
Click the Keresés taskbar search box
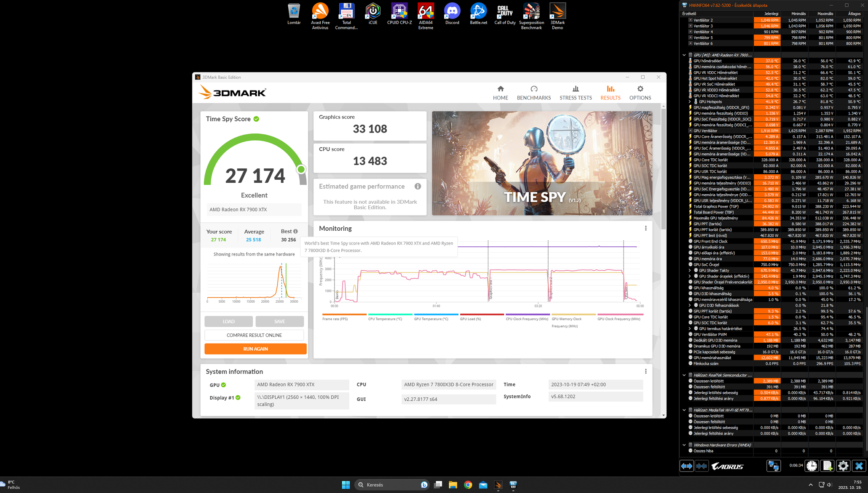[392, 485]
